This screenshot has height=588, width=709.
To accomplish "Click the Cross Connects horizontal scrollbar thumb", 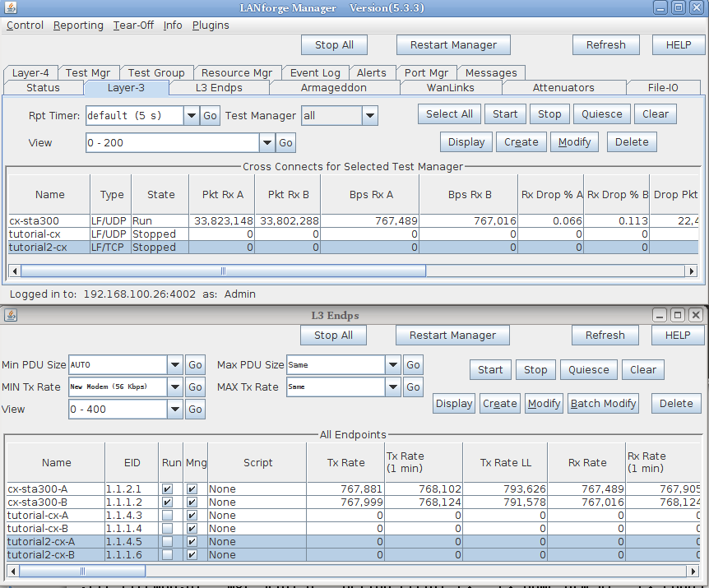I will pyautogui.click(x=223, y=271).
